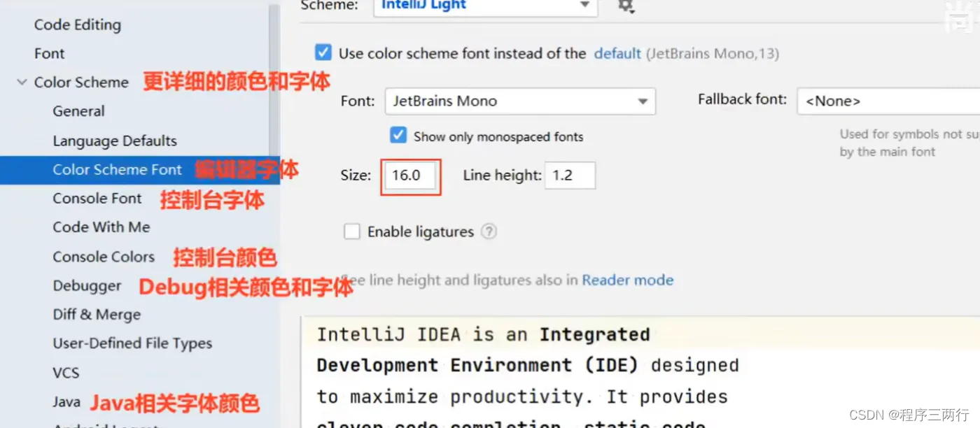Enable ligatures checkbox

click(x=352, y=231)
